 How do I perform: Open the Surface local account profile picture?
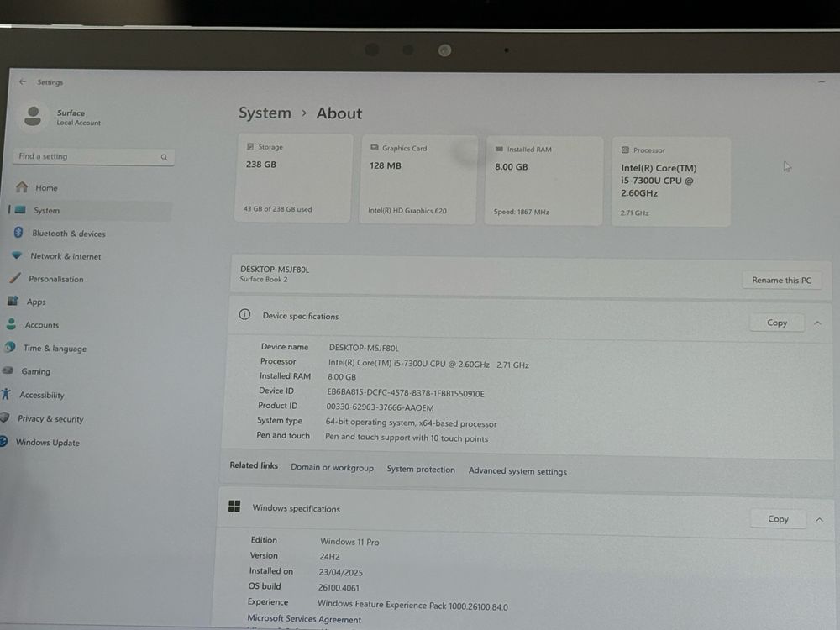pos(33,116)
